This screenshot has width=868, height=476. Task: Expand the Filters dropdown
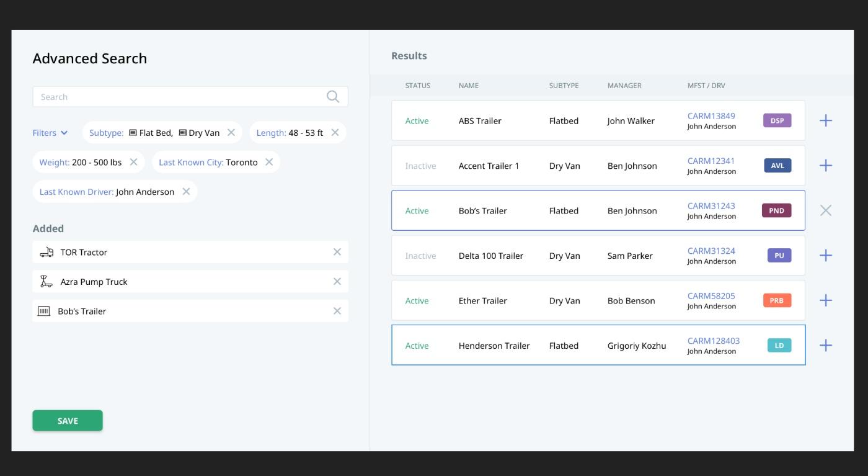click(50, 133)
